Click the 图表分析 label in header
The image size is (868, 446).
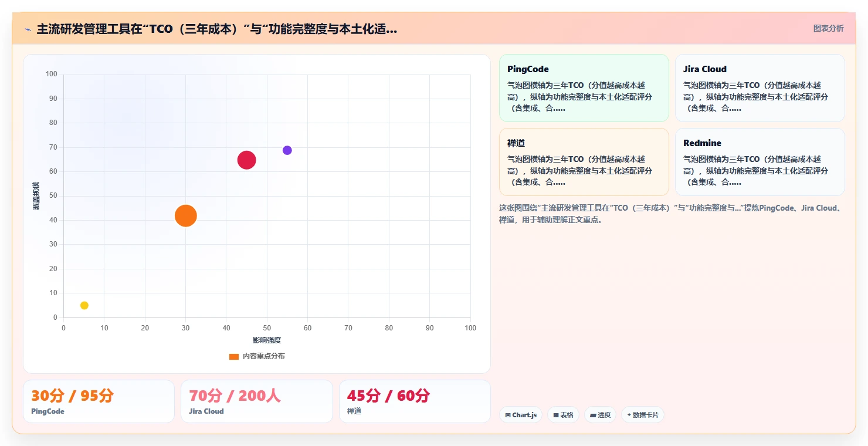pyautogui.click(x=828, y=28)
